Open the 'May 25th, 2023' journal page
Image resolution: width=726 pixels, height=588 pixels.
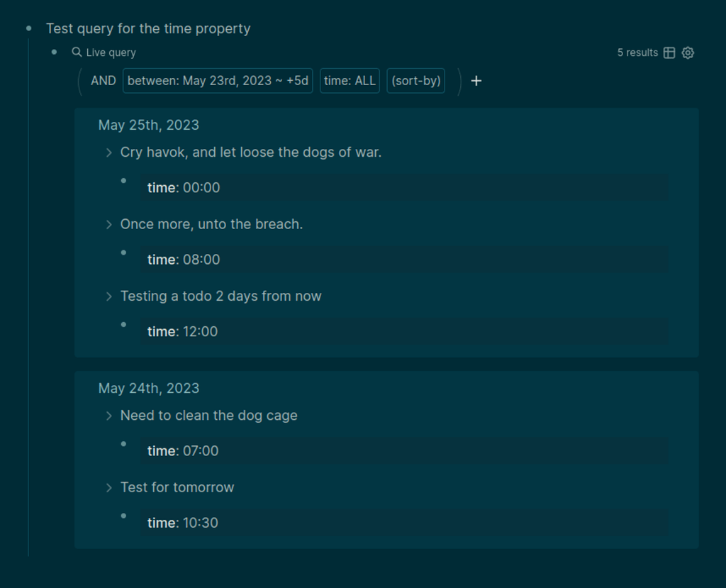[x=149, y=125]
